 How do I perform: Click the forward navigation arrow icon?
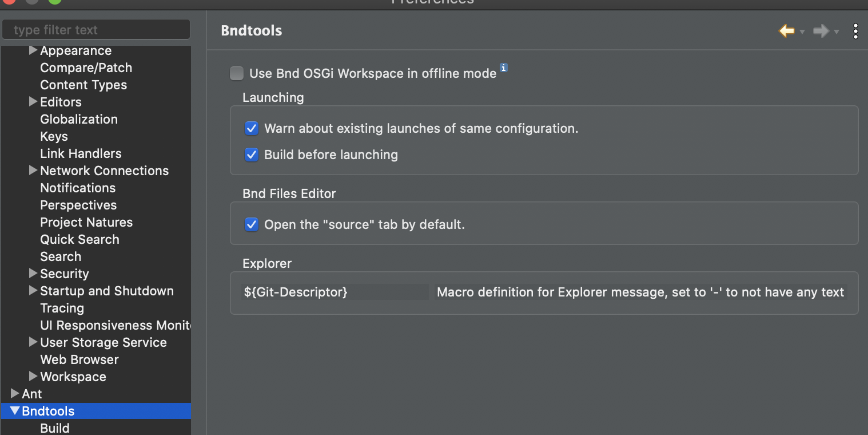820,31
